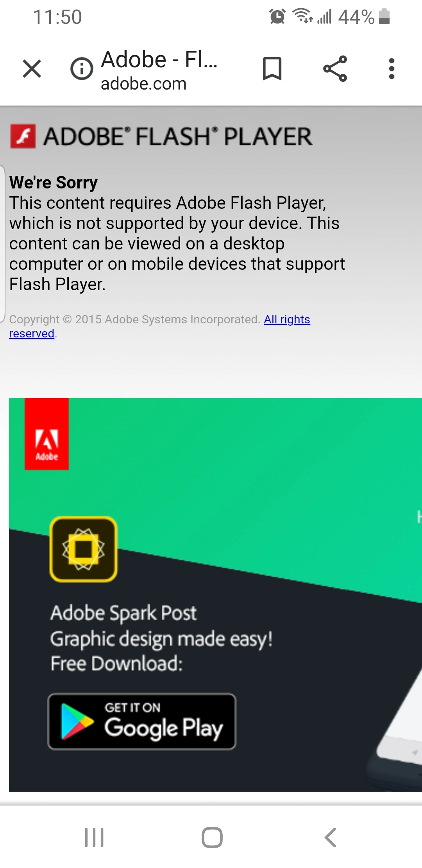Viewport: 422px width, 868px height.
Task: Tap the Adobe Flash Player logo
Action: click(x=161, y=136)
